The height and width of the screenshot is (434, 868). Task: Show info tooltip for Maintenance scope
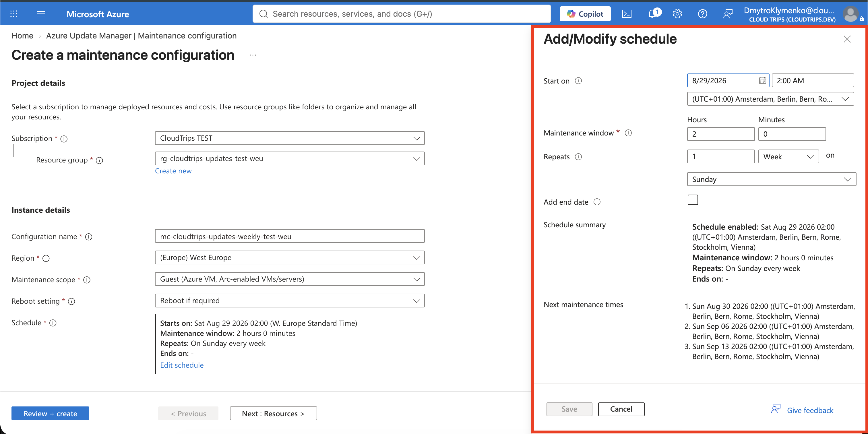pyautogui.click(x=87, y=280)
